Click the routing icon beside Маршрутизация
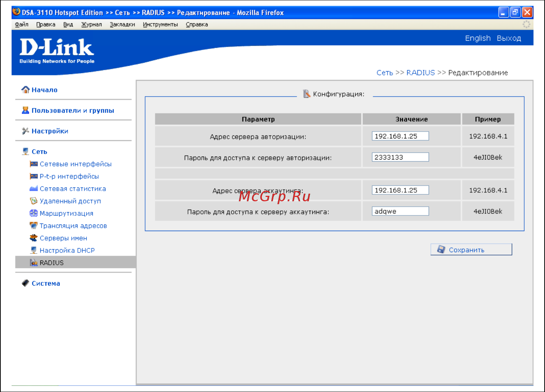Image resolution: width=545 pixels, height=392 pixels. (x=34, y=213)
